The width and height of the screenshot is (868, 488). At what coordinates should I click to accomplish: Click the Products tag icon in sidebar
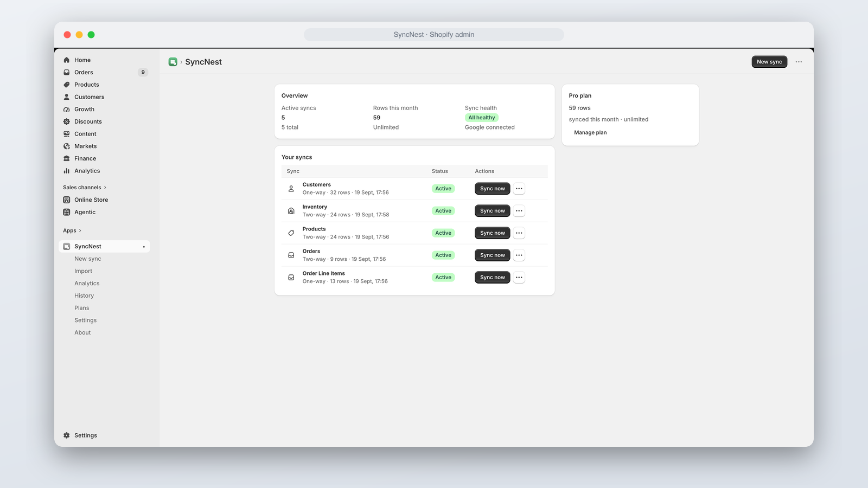click(67, 85)
